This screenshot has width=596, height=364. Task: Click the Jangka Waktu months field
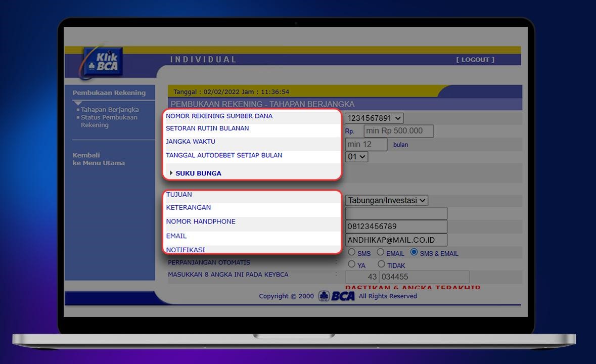(366, 144)
